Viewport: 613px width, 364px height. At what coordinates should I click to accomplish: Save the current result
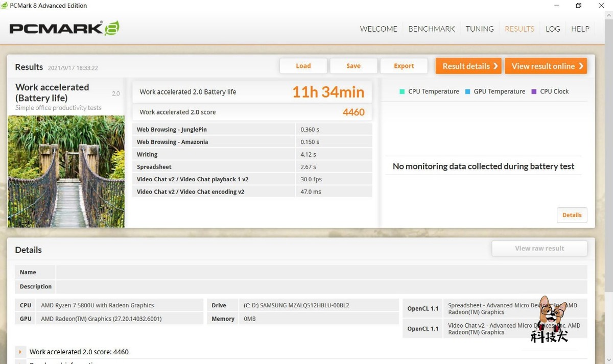[353, 66]
